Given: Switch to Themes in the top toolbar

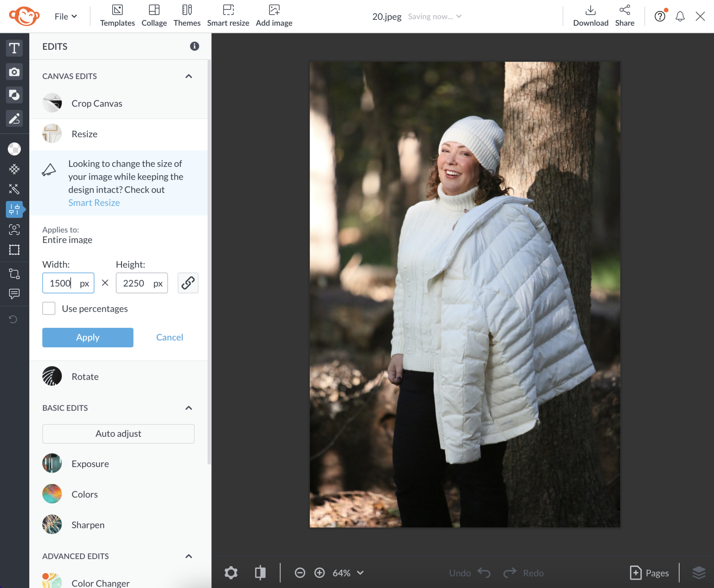Looking at the screenshot, I should click(187, 15).
